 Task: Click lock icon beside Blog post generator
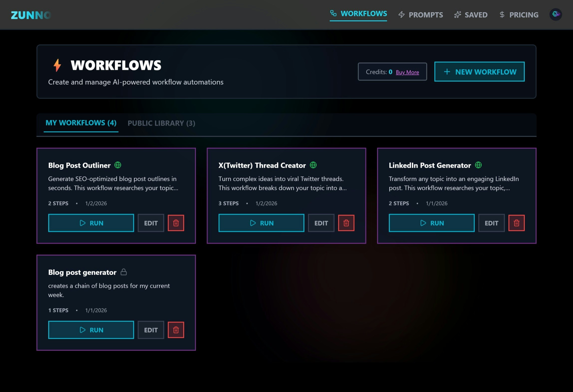click(124, 272)
